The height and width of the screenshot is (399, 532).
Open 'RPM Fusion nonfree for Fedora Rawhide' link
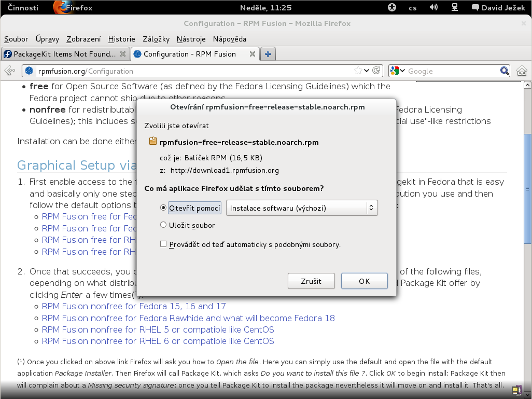188,318
